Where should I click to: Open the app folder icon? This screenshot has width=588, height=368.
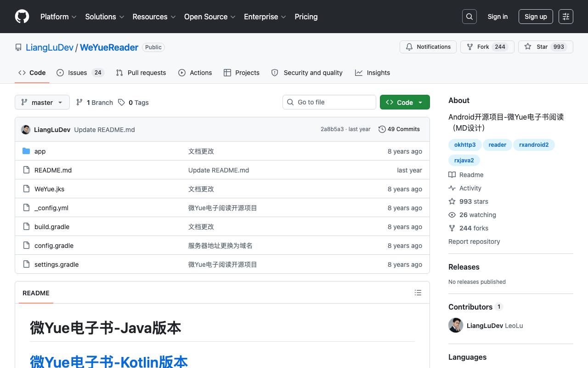pos(26,151)
